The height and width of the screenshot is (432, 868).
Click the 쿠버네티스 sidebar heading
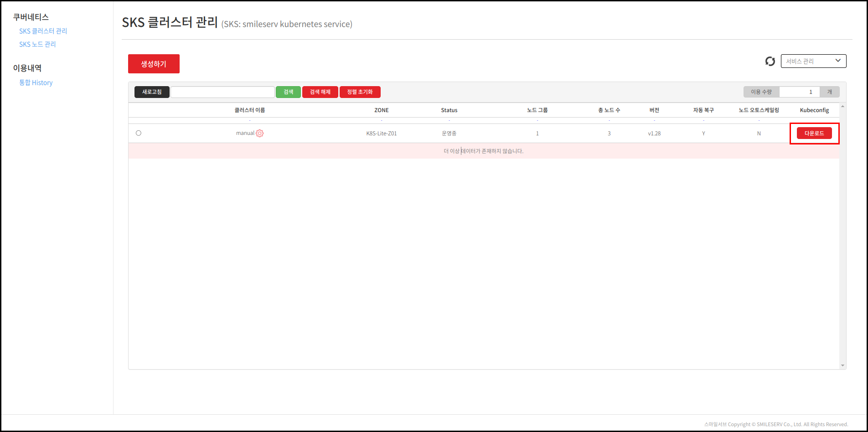[31, 17]
